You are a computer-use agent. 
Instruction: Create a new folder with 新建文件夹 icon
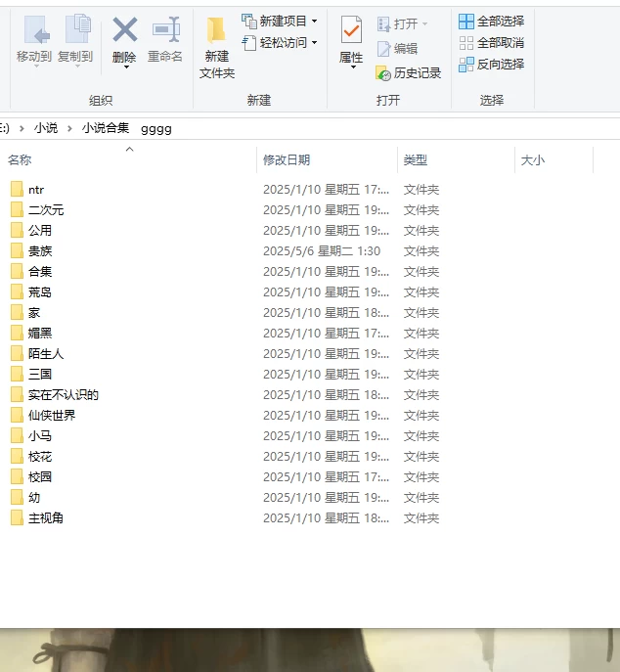tap(216, 30)
